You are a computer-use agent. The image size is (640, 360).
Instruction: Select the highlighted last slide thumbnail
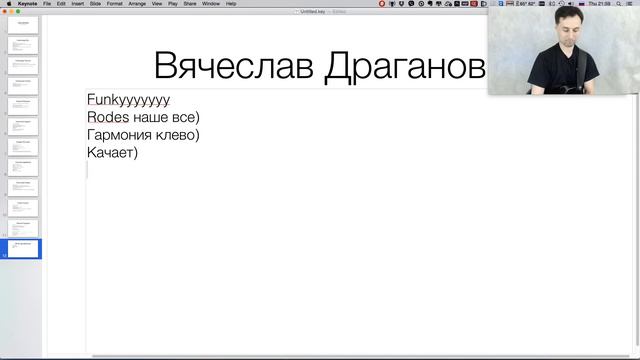coord(23,249)
